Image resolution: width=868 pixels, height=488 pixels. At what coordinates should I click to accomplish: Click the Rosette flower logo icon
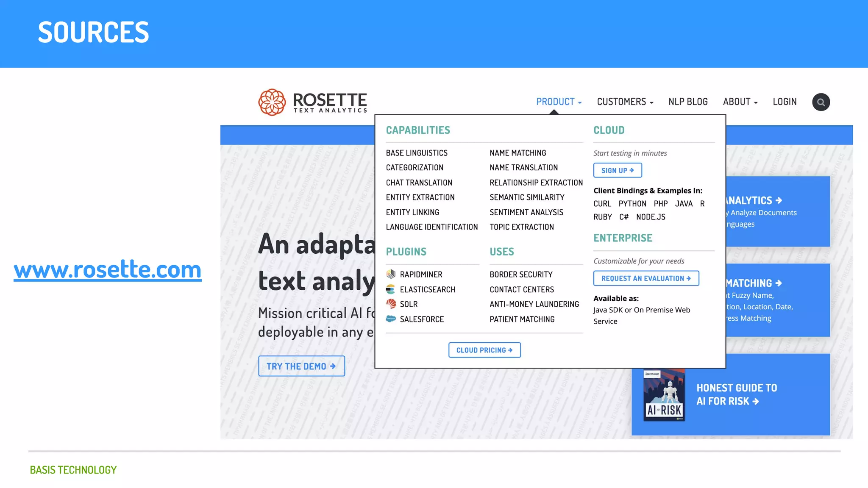coord(272,102)
